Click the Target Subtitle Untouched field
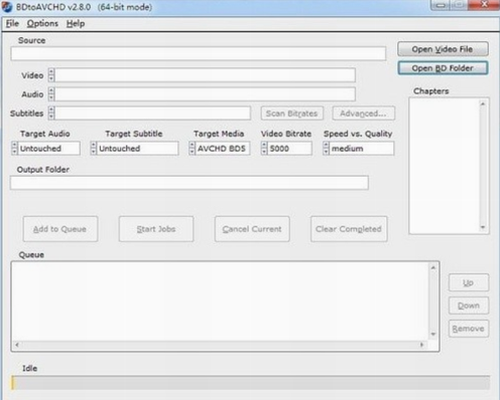Viewport: 500px width, 400px height. pyautogui.click(x=138, y=148)
